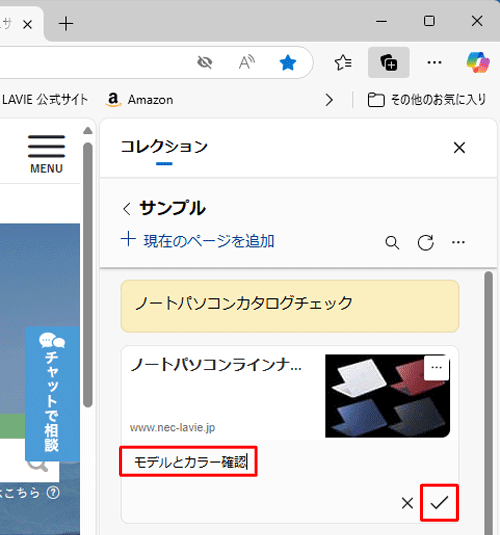Save the note with checkmark
Image resolution: width=500 pixels, height=535 pixels.
[439, 503]
